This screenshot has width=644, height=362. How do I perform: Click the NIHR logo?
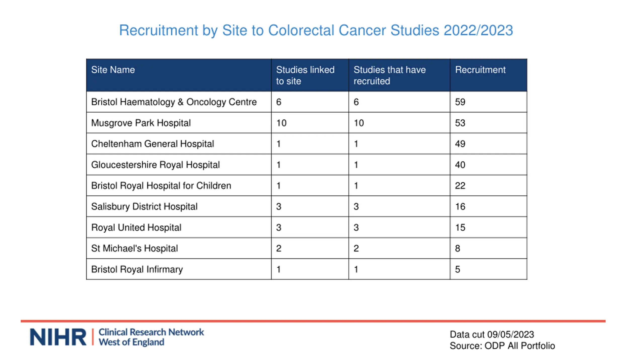click(58, 337)
